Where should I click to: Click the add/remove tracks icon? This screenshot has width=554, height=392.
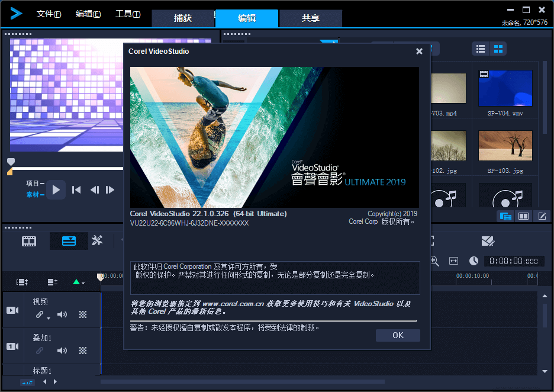point(52,282)
